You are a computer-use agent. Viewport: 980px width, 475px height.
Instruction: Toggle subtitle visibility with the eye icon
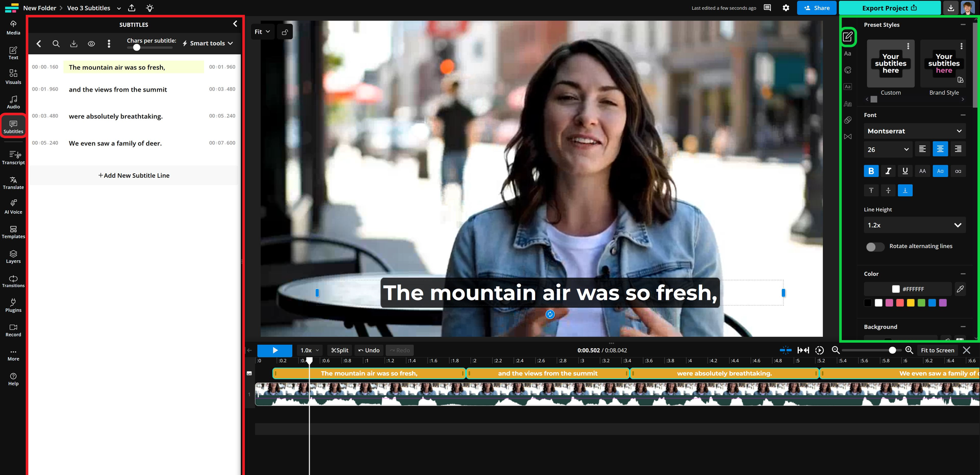(91, 44)
